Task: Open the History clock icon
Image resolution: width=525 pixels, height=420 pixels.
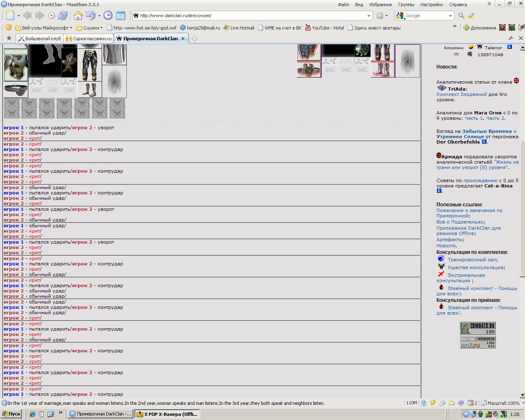Action: (108, 16)
